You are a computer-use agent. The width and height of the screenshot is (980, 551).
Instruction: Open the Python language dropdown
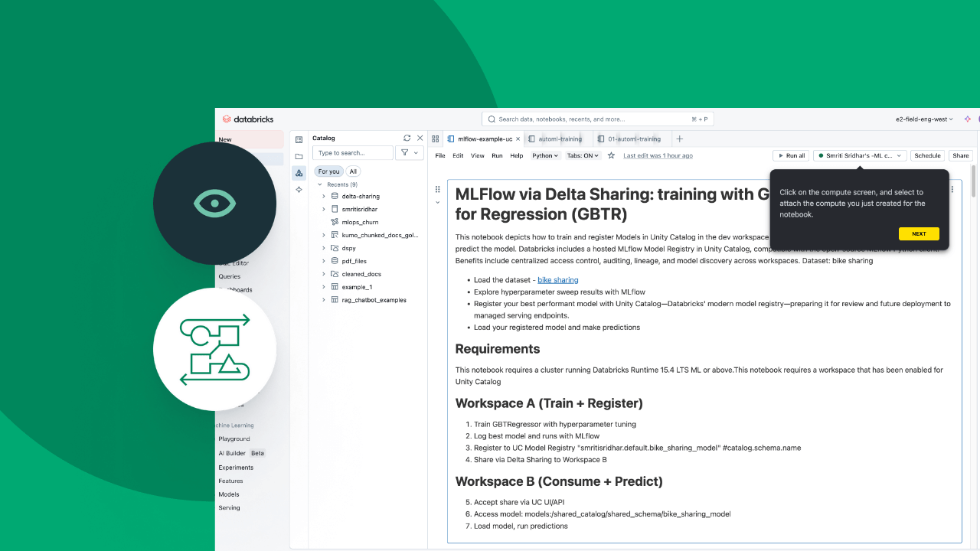pos(544,155)
